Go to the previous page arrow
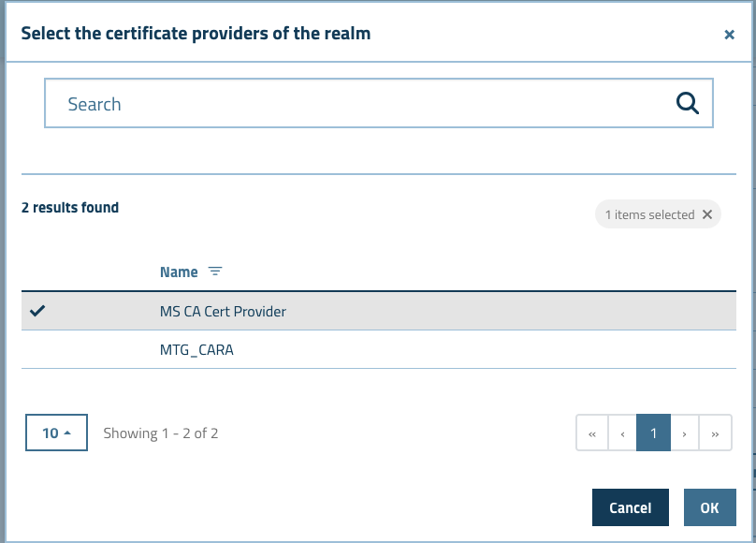Image resolution: width=756 pixels, height=543 pixels. (x=622, y=433)
